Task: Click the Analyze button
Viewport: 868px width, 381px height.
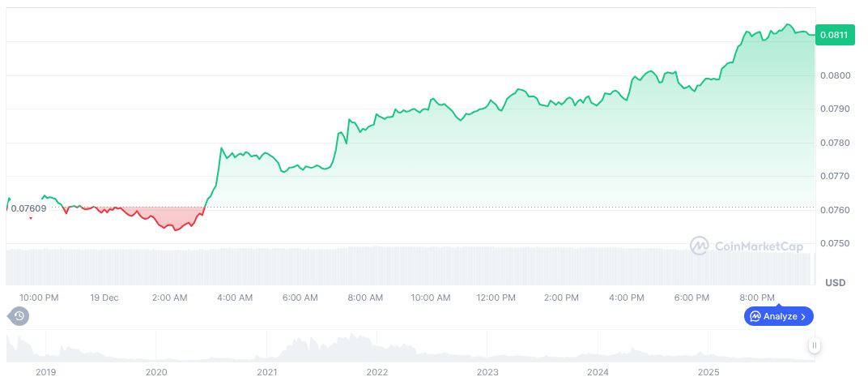Action: (778, 316)
